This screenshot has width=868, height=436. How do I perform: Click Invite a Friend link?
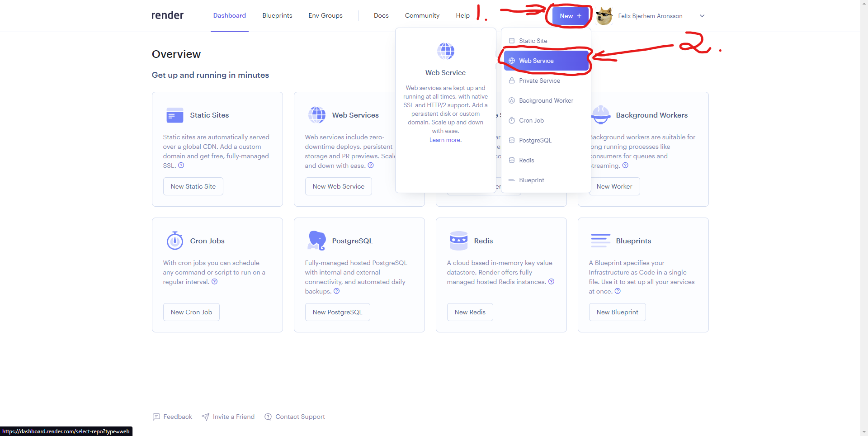(228, 417)
